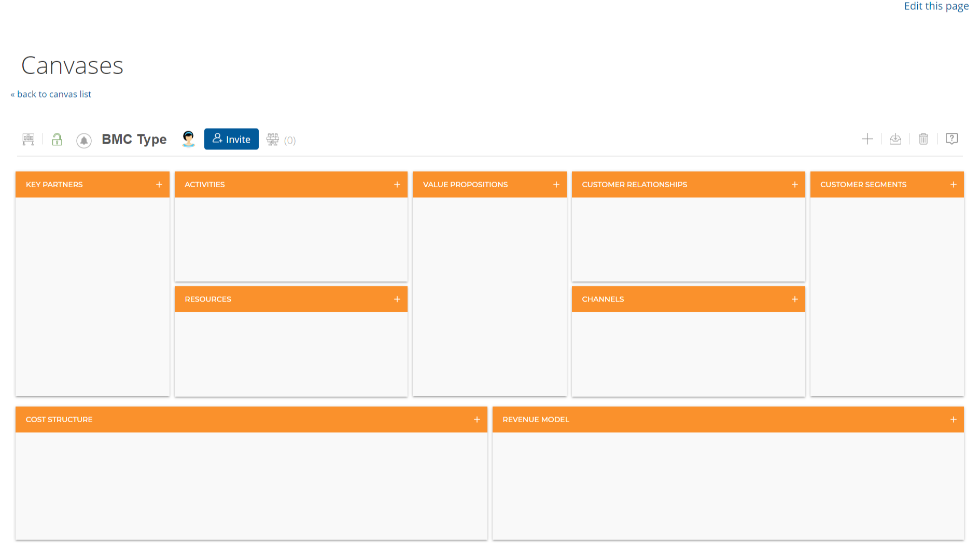Add an item to Value Propositions
The image size is (980, 555).
(556, 184)
